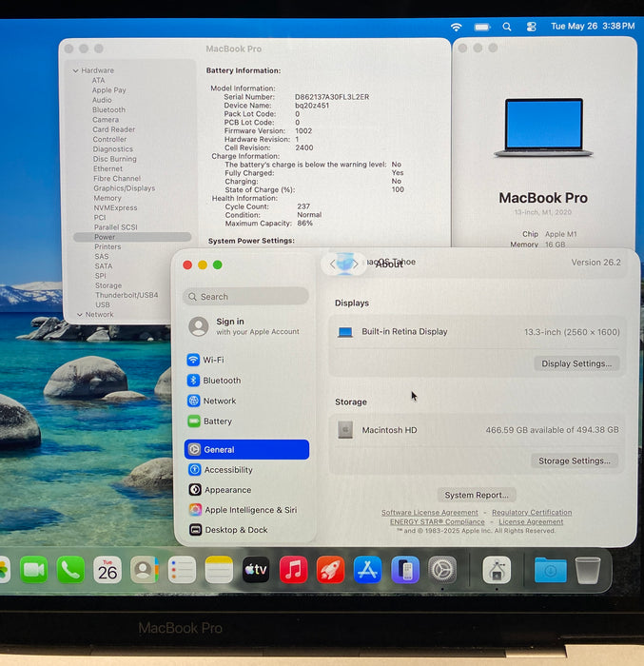
Task: Go forward with the right chevron in Settings
Action: pos(355,264)
